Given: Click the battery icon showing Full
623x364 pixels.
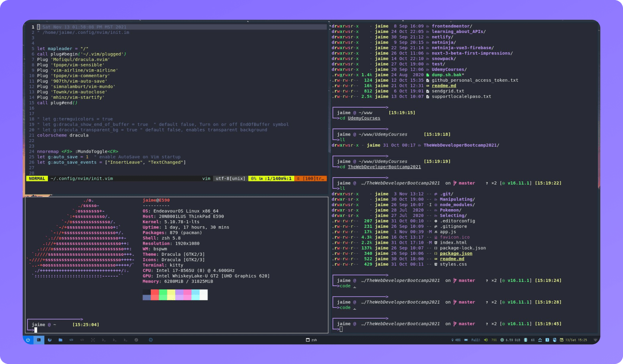Looking at the screenshot, I should [466, 340].
